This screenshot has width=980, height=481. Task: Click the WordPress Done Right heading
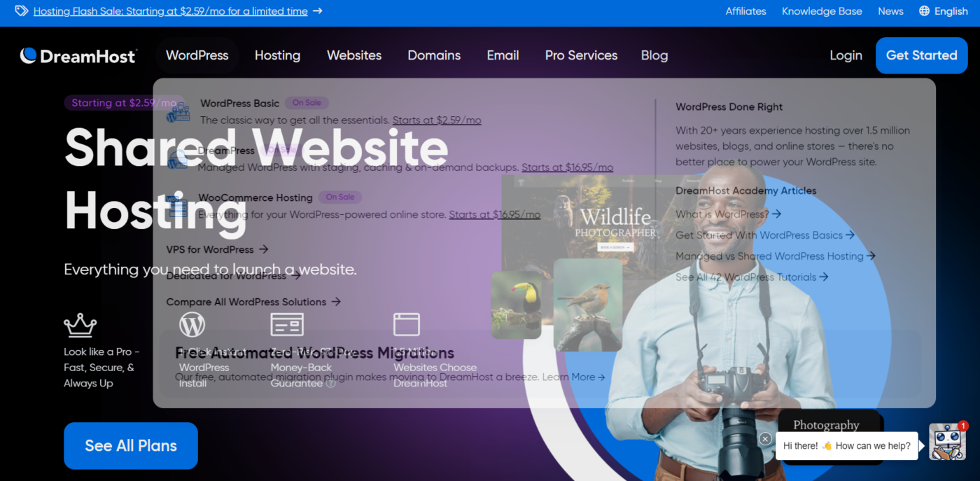[x=729, y=107]
